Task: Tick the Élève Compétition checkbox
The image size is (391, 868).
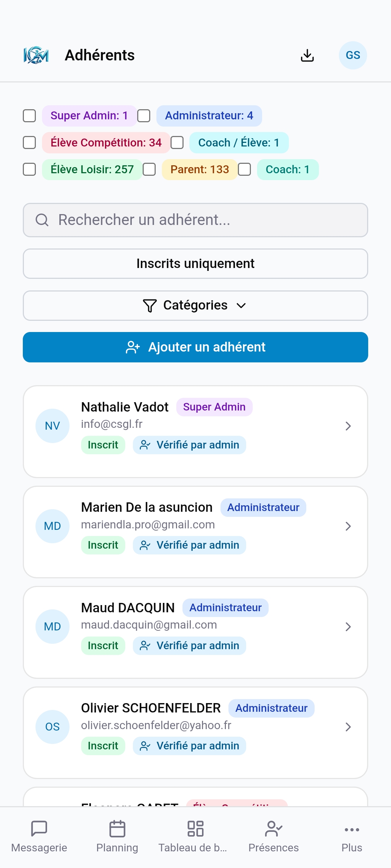Action: (x=29, y=142)
